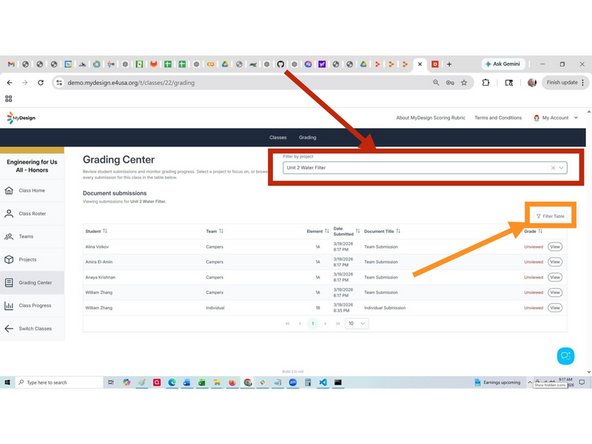Open Terms and Conditions link

(498, 118)
